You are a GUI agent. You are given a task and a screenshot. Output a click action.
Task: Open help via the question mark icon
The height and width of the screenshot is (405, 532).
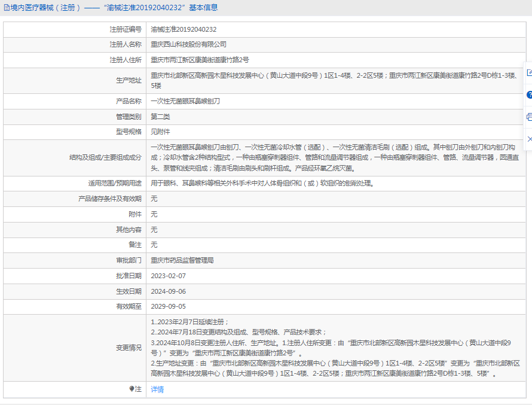[x=529, y=95]
